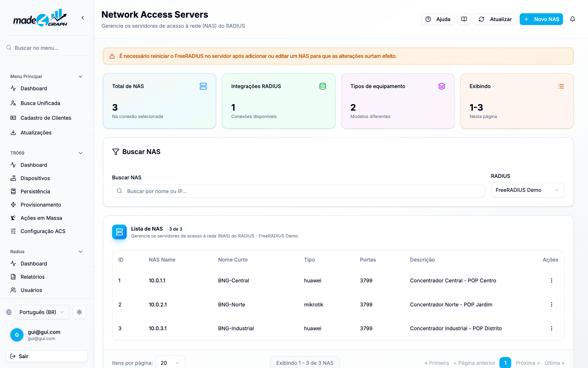588x368 pixels.
Task: Open the documentation book icon
Action: 464,19
